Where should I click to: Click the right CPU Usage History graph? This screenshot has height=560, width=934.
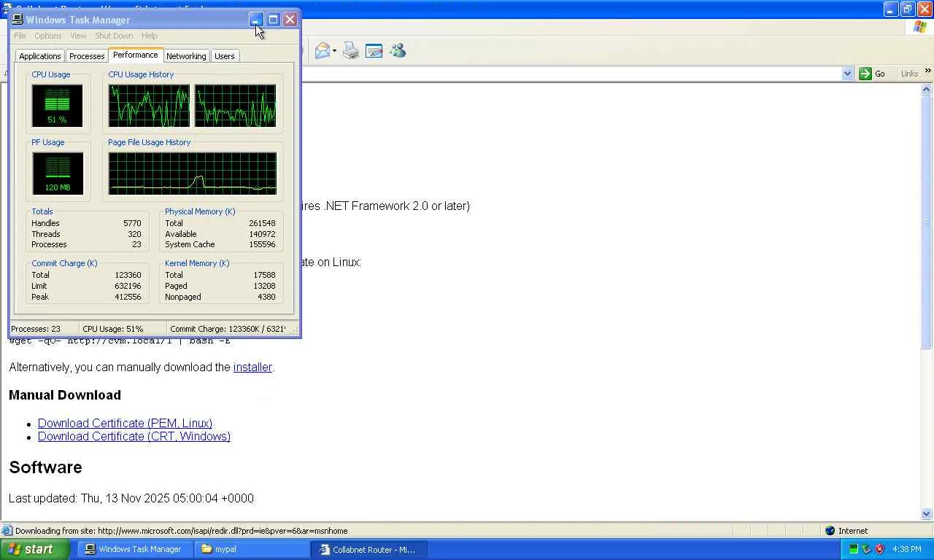click(x=235, y=106)
